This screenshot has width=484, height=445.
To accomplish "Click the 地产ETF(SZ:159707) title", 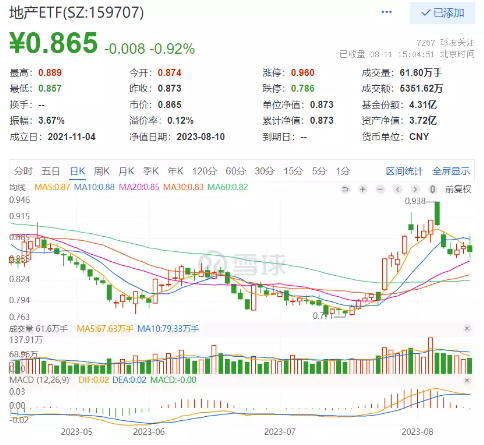I will (77, 13).
